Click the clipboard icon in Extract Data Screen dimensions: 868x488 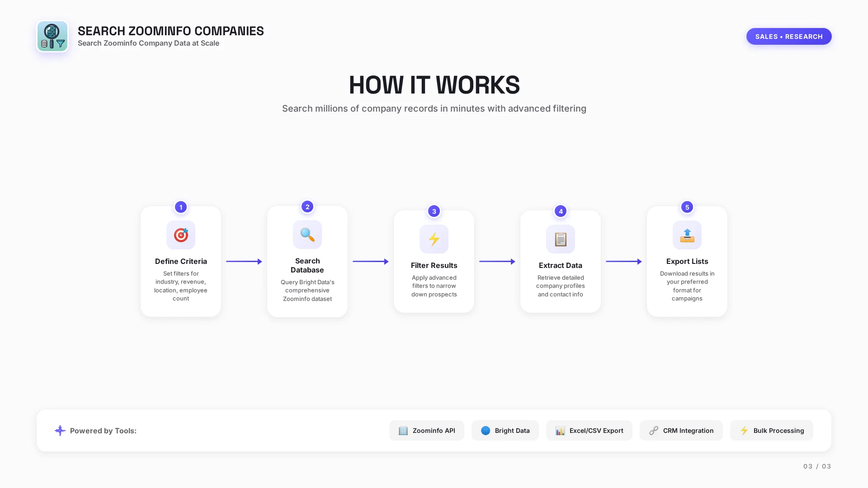coord(561,239)
